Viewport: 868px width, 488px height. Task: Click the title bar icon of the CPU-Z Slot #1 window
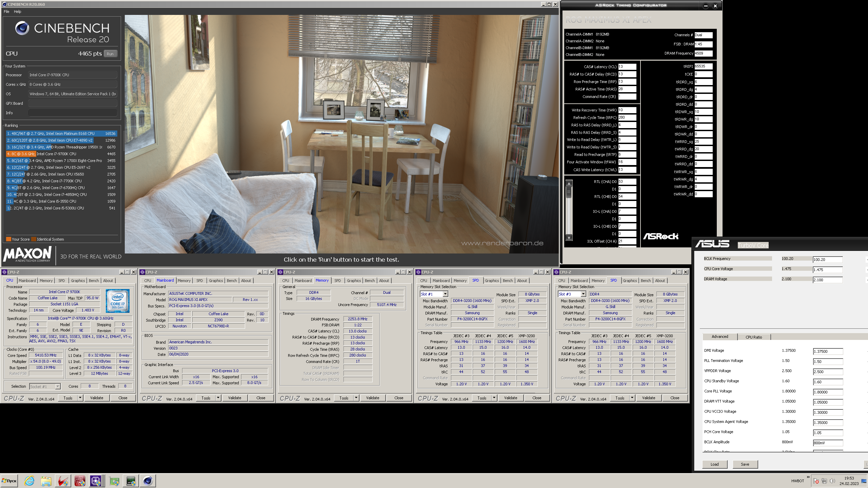click(x=418, y=272)
